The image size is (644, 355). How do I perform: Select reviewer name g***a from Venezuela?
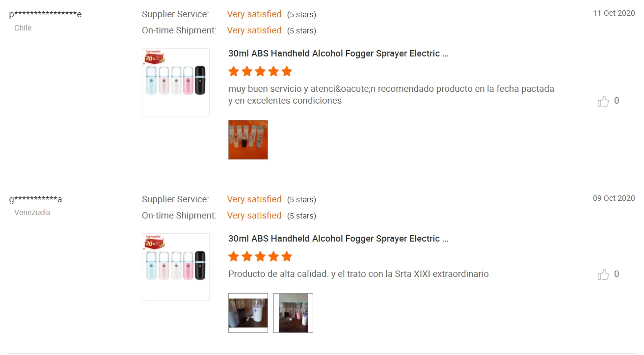(x=35, y=199)
